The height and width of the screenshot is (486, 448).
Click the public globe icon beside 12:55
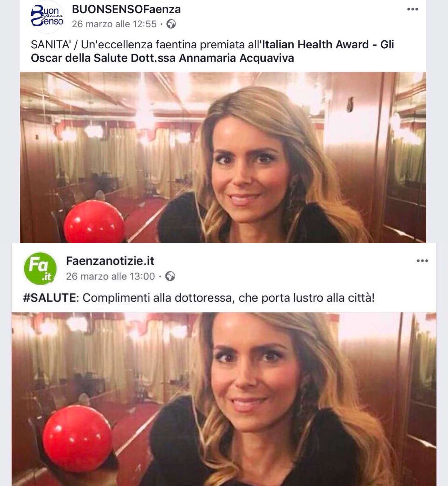(x=171, y=24)
